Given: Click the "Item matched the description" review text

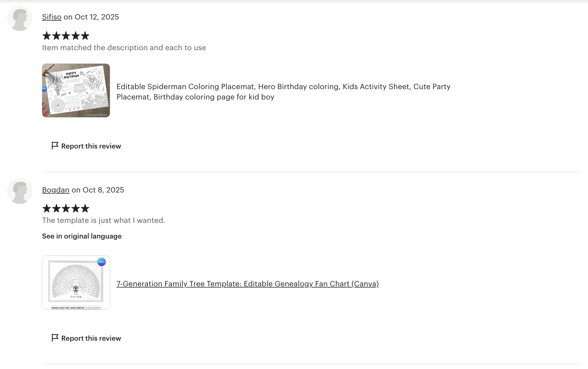Looking at the screenshot, I should [x=124, y=48].
